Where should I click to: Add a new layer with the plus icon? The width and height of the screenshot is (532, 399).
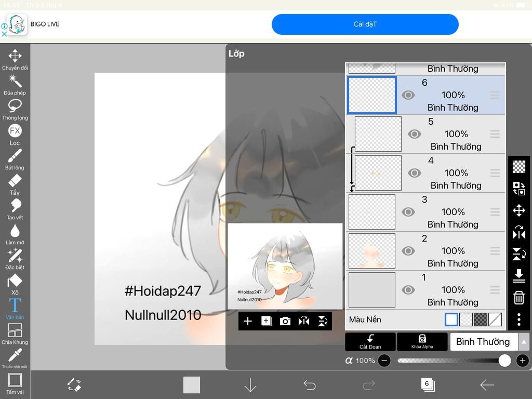248,321
